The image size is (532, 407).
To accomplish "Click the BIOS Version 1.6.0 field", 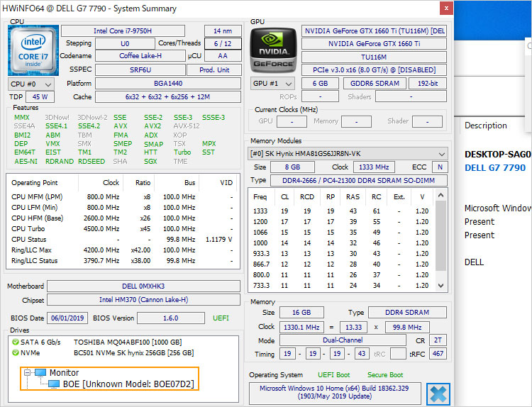I will click(171, 318).
